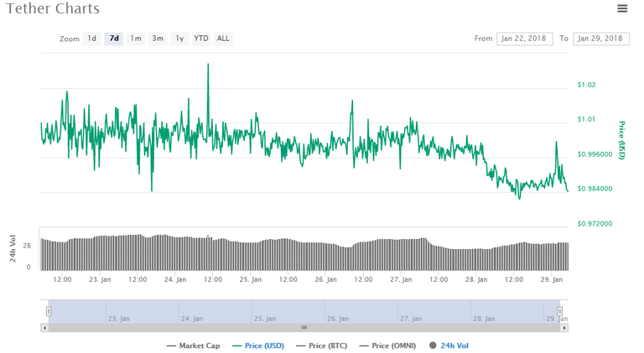Toggle 24h Vol series in legend

coord(449,346)
